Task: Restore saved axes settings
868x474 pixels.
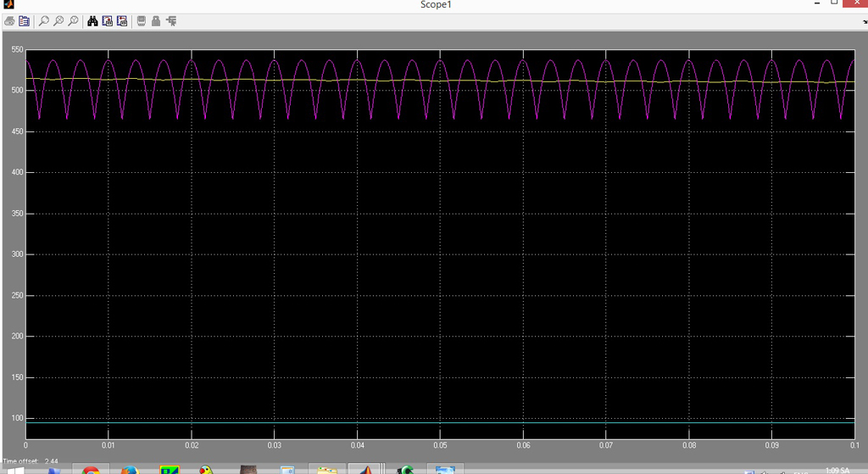Action: click(x=122, y=21)
